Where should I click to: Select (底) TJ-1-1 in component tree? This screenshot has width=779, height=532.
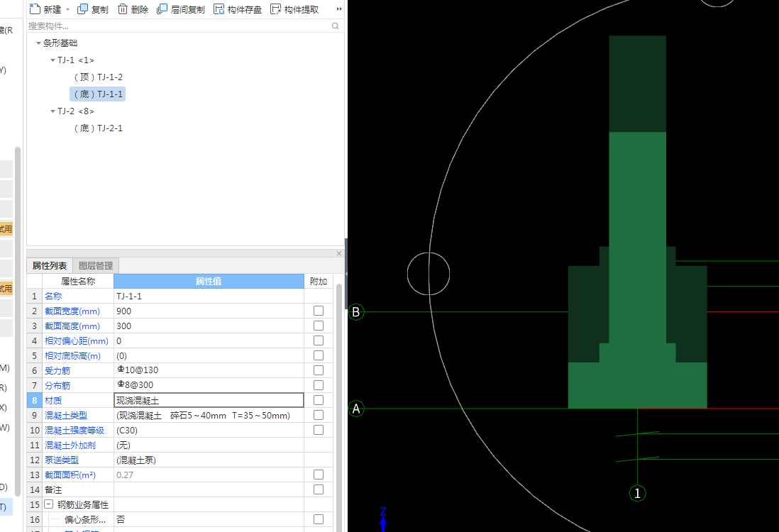coord(98,94)
